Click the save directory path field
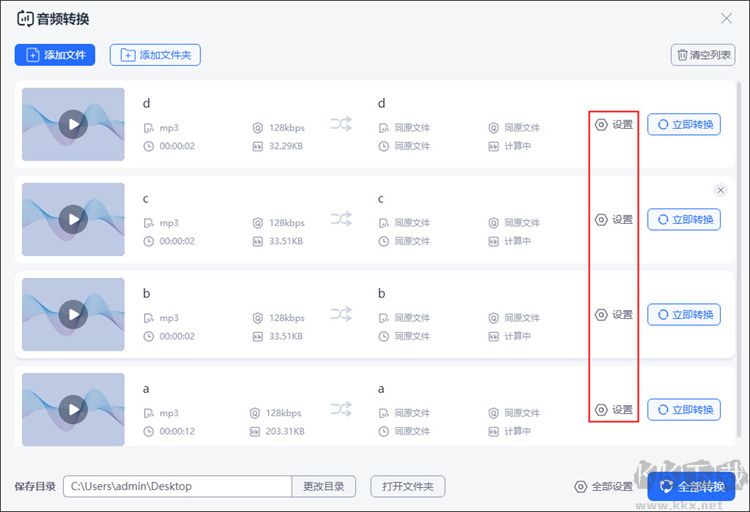 (x=177, y=487)
